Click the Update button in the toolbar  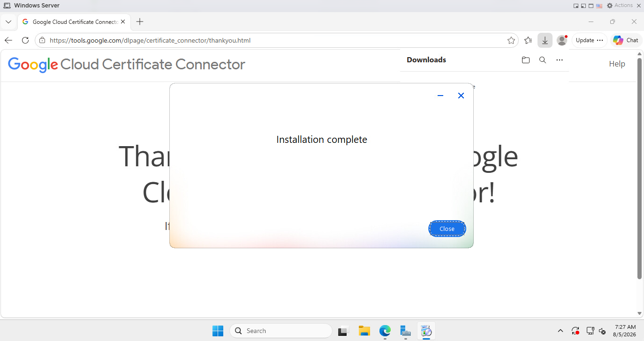tap(589, 40)
